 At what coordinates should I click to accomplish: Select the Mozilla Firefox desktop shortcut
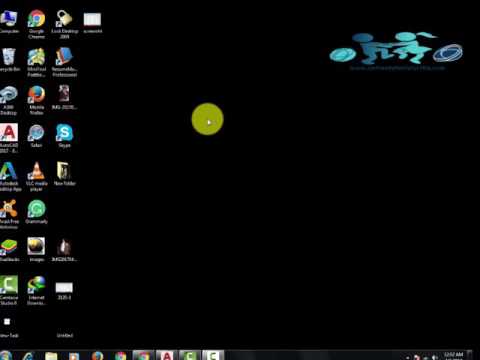click(x=36, y=100)
